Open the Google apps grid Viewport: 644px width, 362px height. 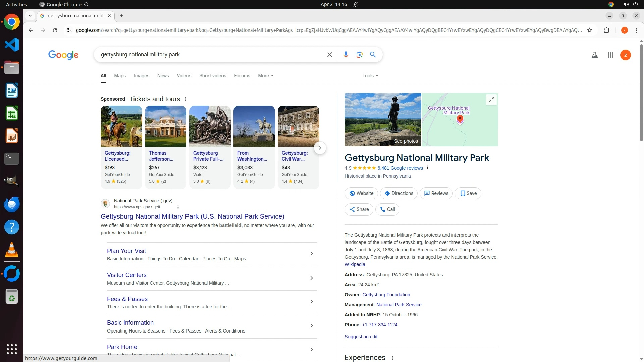point(610,55)
